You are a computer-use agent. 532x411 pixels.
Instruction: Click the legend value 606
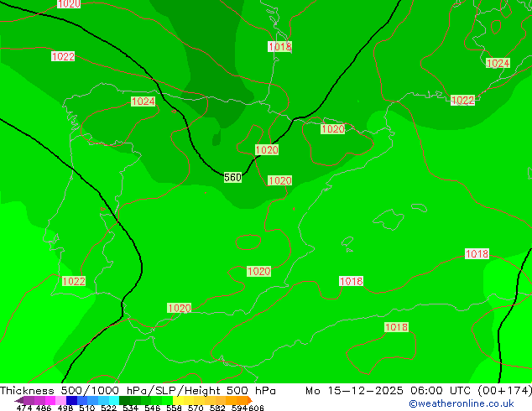click(256, 408)
